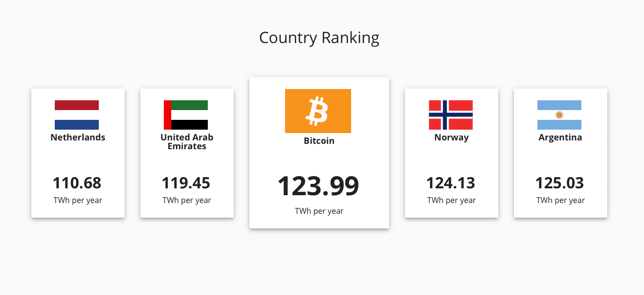Click the Country Ranking heading
Image resolution: width=644 pixels, height=295 pixels.
(x=319, y=38)
